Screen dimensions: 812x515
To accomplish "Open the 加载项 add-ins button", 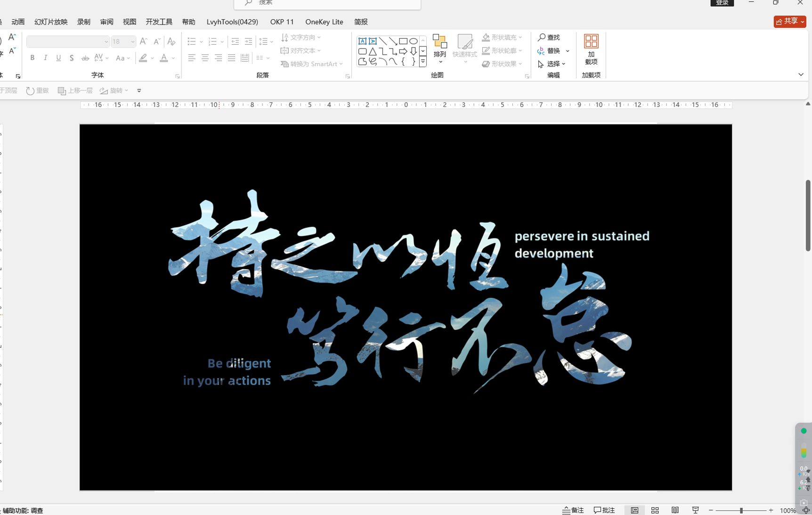I will pos(591,49).
